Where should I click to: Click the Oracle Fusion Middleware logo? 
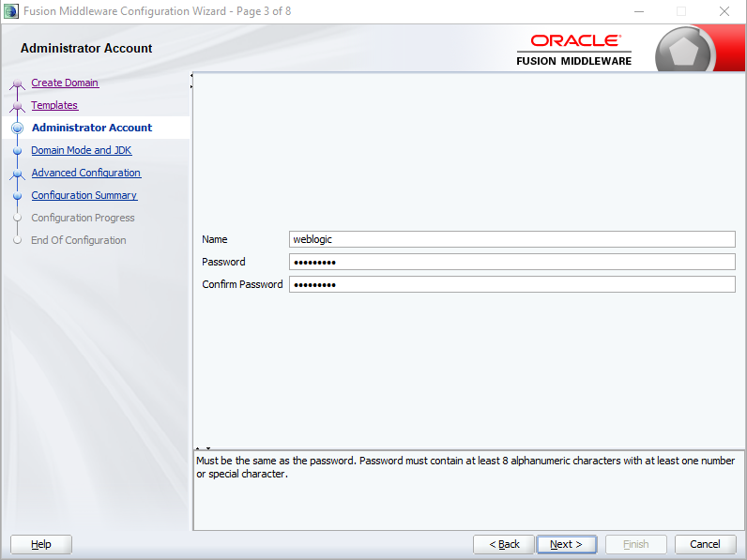coord(574,50)
